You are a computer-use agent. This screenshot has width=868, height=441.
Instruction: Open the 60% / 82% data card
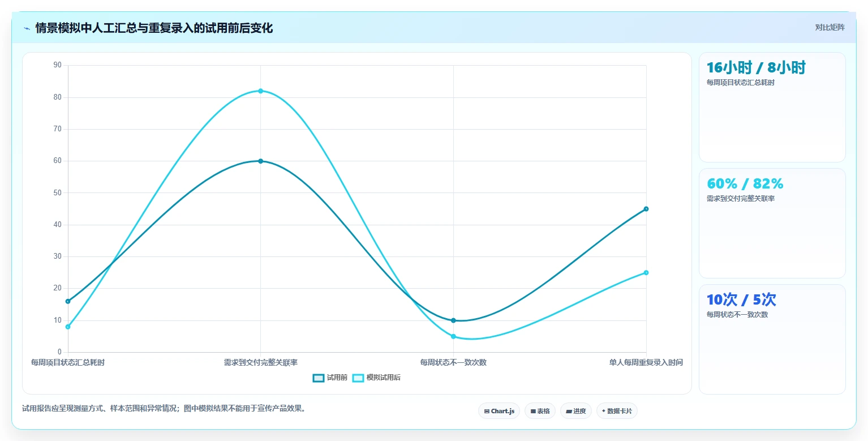(772, 224)
